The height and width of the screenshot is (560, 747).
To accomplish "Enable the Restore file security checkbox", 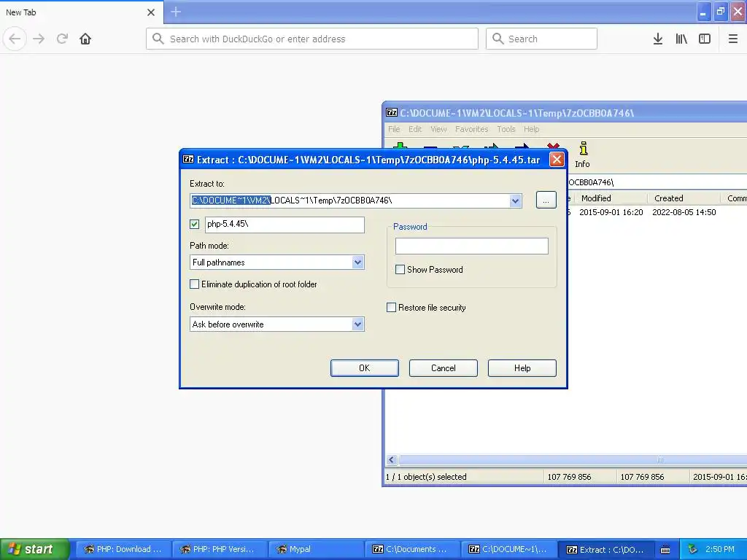I will tap(391, 308).
